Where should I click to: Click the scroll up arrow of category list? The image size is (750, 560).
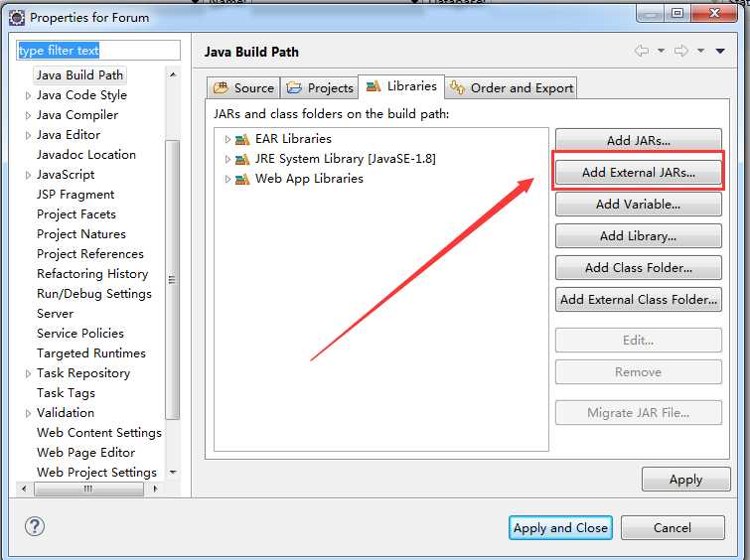tap(173, 74)
